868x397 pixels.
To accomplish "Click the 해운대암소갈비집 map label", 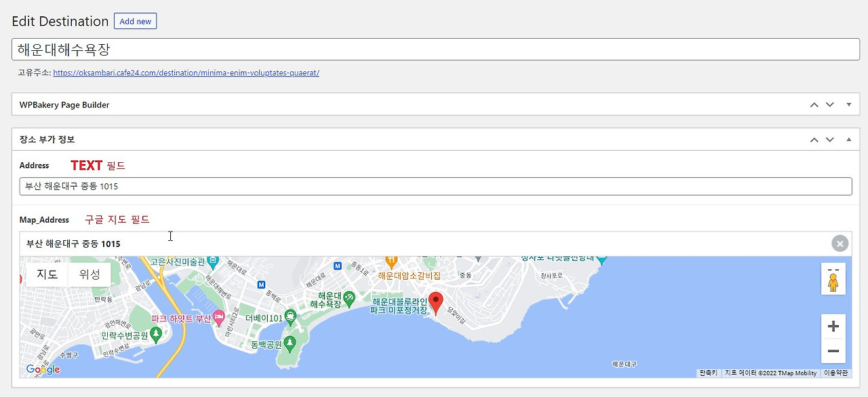I will [410, 276].
